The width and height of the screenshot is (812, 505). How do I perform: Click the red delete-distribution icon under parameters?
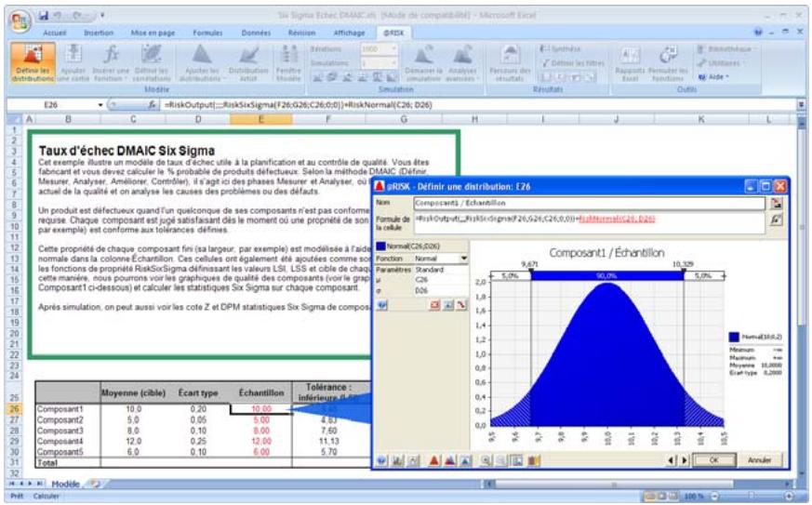[435, 306]
